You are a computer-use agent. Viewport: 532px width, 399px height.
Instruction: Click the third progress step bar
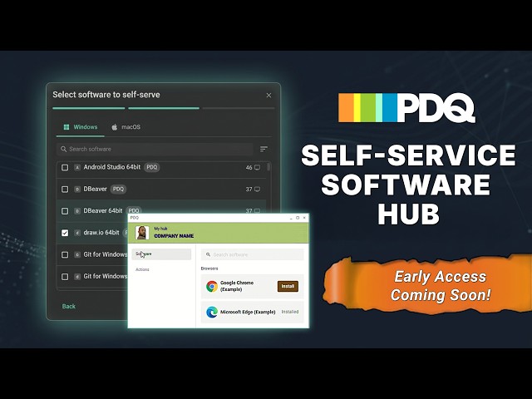239,108
